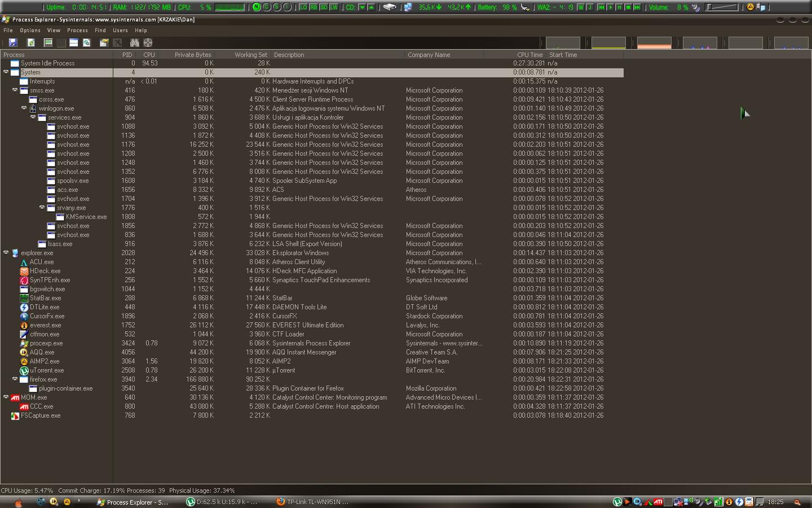The image size is (812, 508).
Task: Sort by the CPU Time column header
Action: tap(516, 55)
